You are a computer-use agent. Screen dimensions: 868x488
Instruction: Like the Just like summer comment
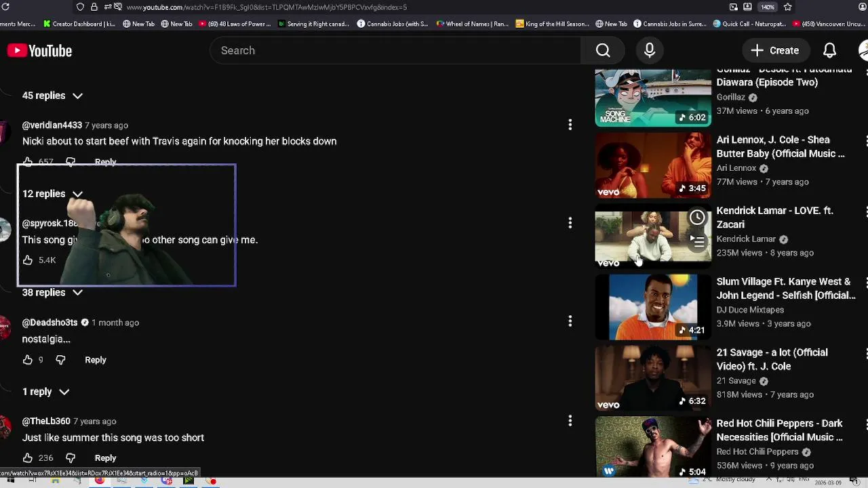[28, 458]
